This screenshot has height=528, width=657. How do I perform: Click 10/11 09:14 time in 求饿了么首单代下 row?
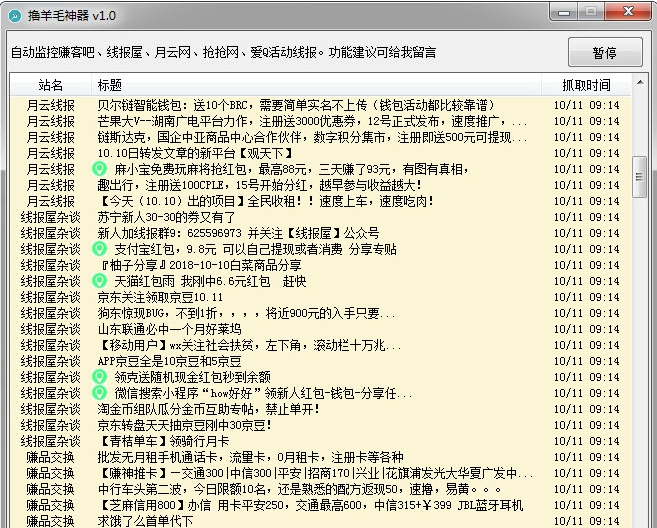586,521
